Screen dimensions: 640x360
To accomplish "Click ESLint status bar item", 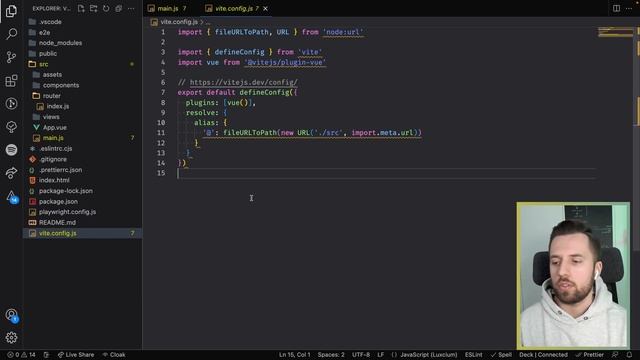I will [x=473, y=355].
